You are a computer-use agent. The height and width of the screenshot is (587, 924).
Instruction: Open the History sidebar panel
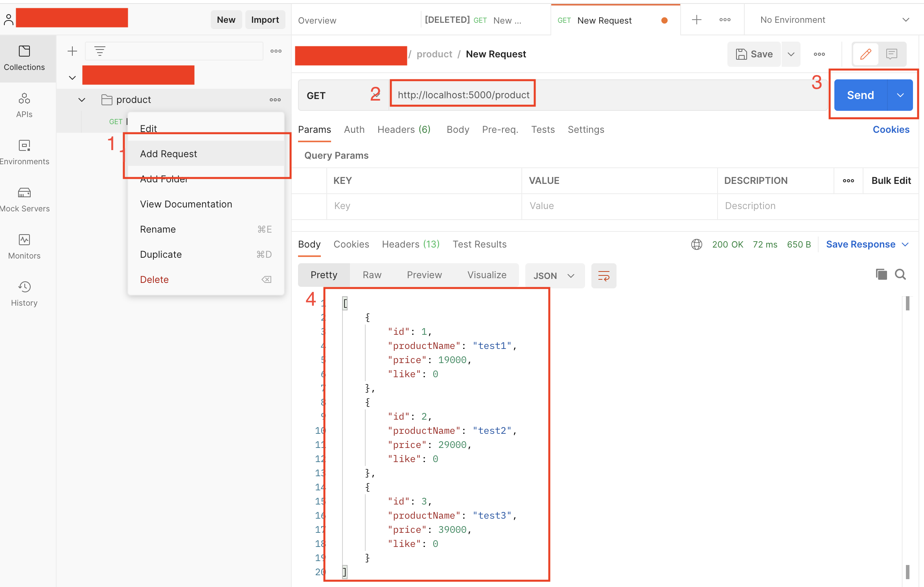pos(24,294)
